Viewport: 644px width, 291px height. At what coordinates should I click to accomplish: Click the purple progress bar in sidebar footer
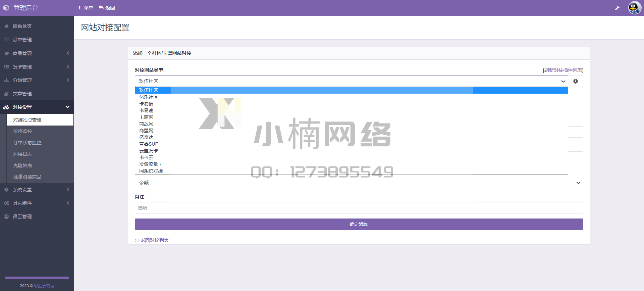click(x=37, y=278)
